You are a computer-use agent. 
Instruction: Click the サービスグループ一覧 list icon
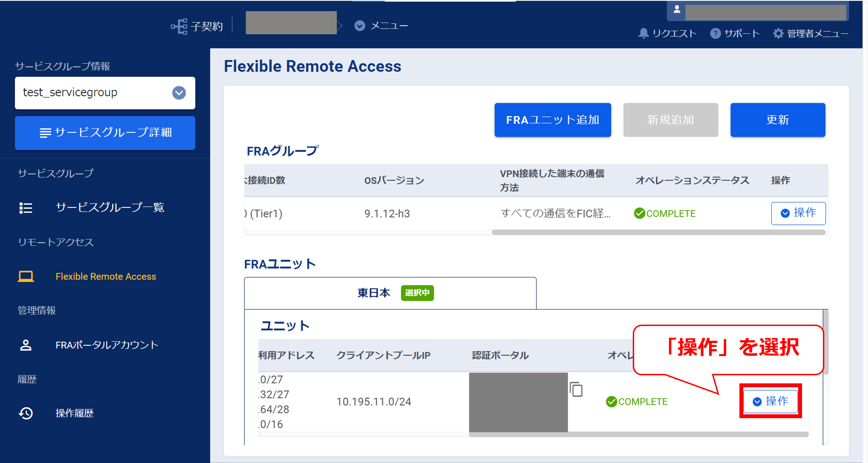pyautogui.click(x=26, y=208)
